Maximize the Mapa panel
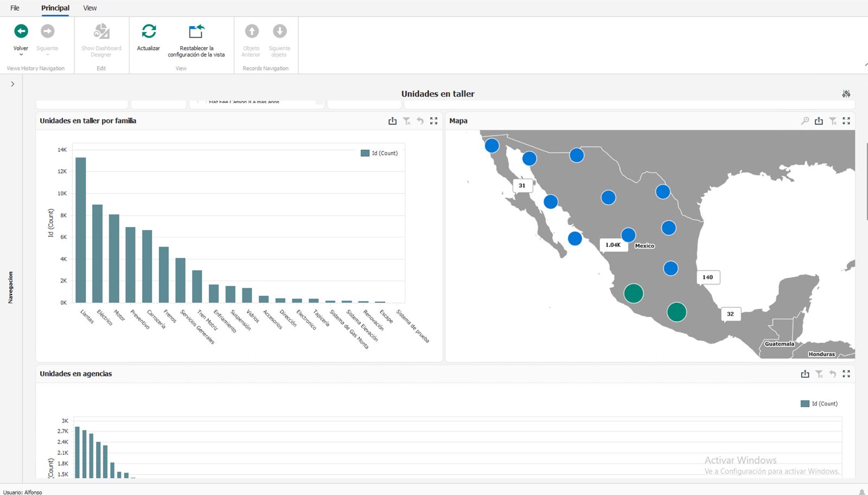Screen dimensions: 868x495 click(846, 121)
